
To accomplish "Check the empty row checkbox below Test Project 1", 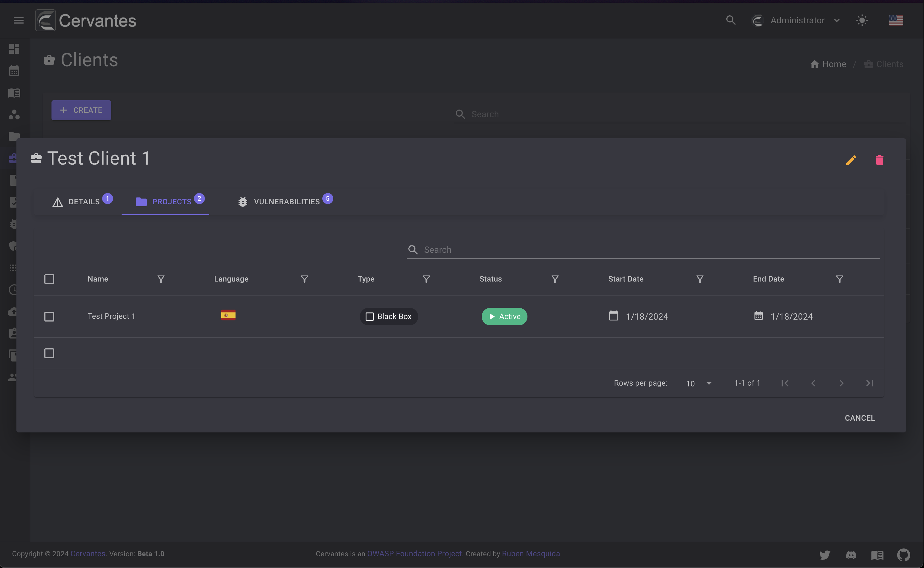I will pyautogui.click(x=49, y=354).
